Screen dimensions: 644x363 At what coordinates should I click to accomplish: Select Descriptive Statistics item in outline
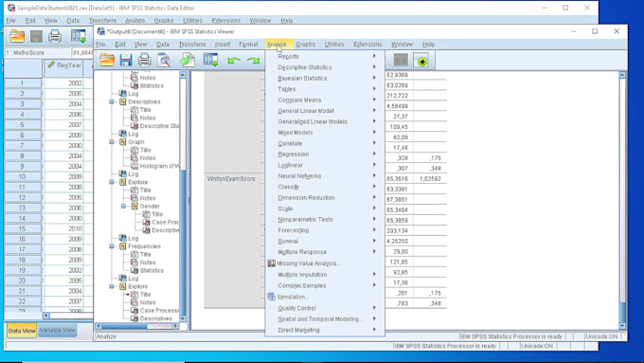pyautogui.click(x=159, y=126)
